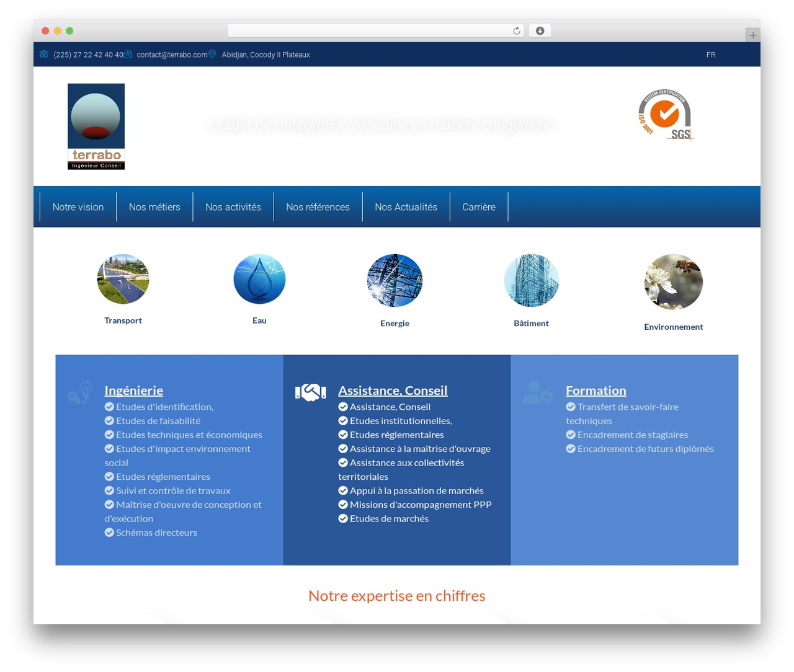This screenshot has width=794, height=672.
Task: Click the Bâtiment label
Action: tap(531, 324)
